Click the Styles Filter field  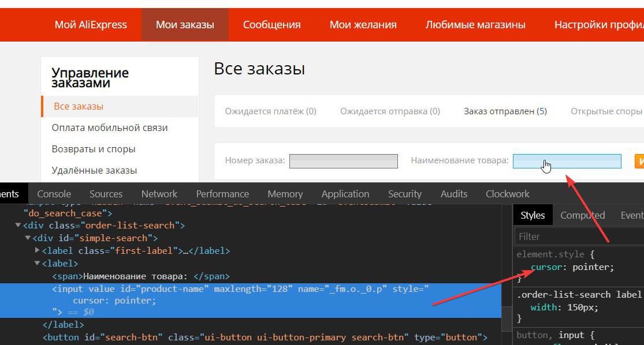tap(579, 237)
